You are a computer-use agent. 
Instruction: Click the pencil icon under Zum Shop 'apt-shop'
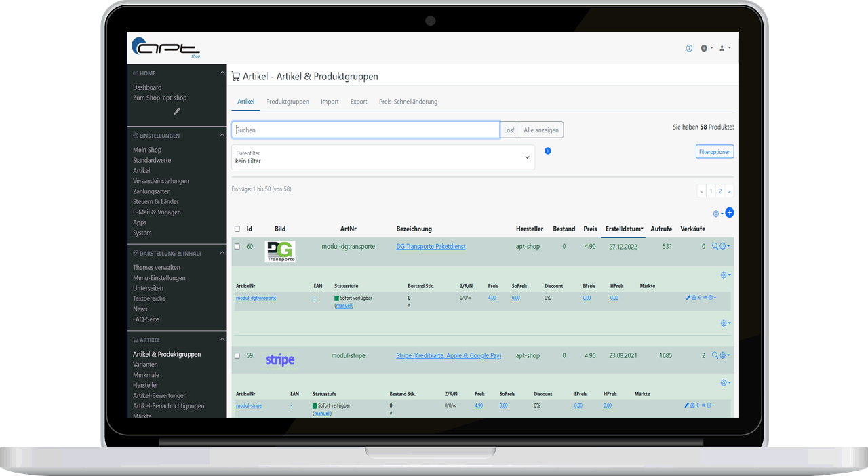[x=177, y=111]
